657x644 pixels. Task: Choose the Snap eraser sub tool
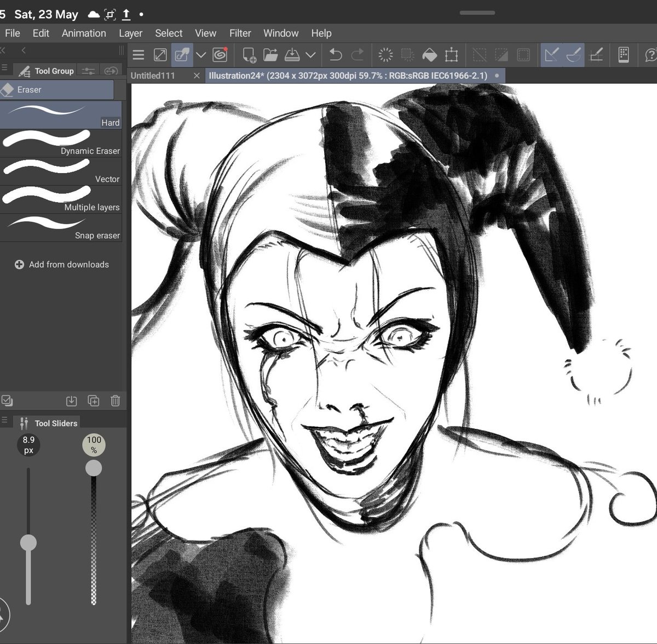pyautogui.click(x=61, y=228)
